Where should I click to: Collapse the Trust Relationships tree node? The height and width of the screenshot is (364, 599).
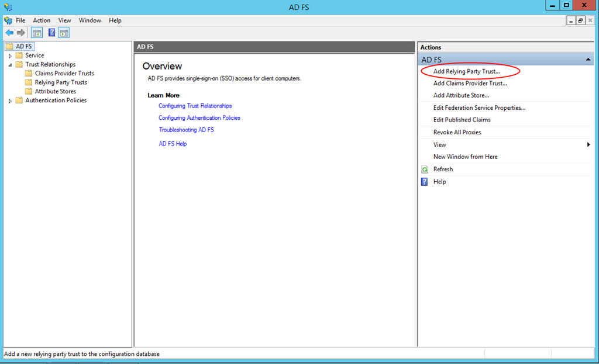coord(11,64)
